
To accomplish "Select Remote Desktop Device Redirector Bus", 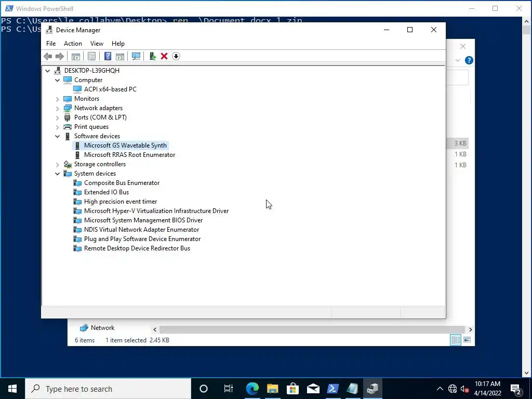I will click(x=137, y=248).
